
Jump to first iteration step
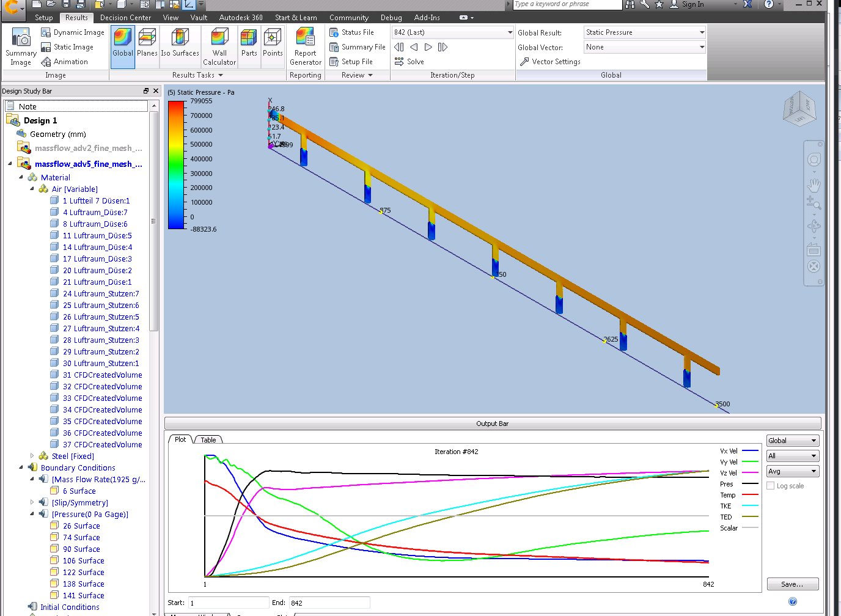tap(399, 47)
